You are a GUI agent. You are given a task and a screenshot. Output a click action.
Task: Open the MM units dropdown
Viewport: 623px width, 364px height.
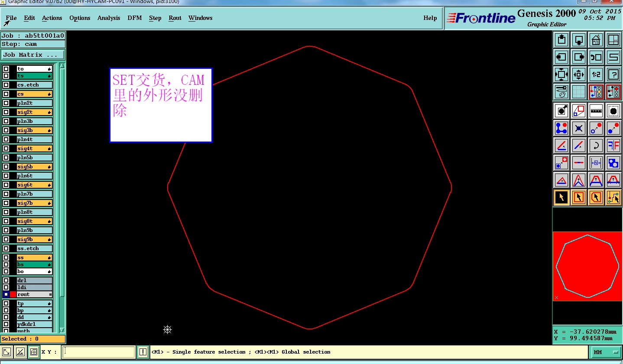[606, 352]
